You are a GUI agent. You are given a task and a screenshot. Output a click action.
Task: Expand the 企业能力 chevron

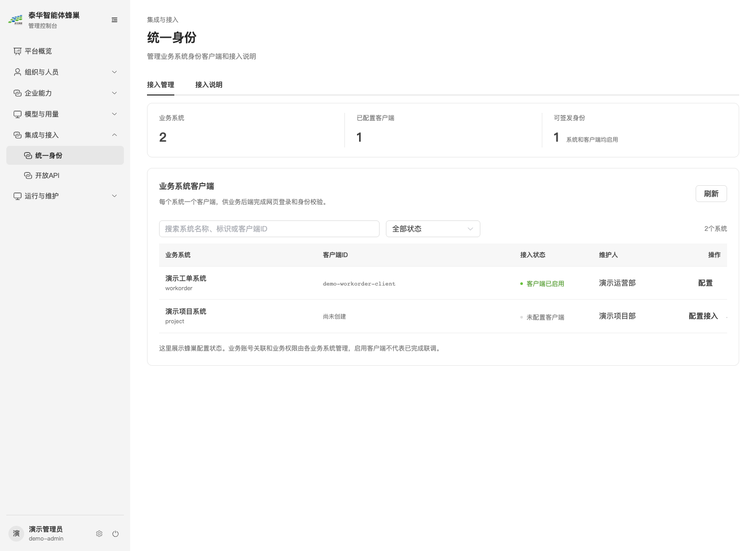coord(114,93)
